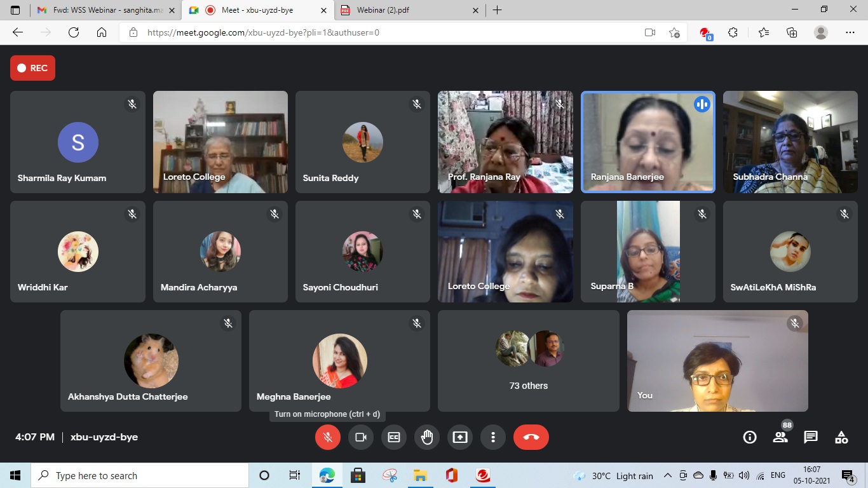Open more options three-dot menu
This screenshot has height=488, width=868.
pyautogui.click(x=493, y=437)
